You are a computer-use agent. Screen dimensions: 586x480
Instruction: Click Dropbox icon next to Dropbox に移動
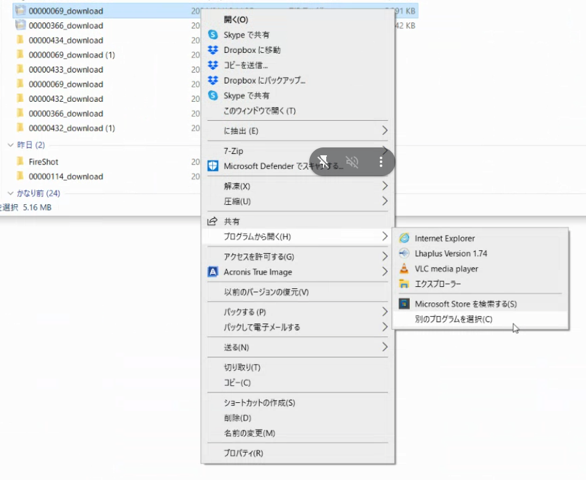click(x=213, y=50)
